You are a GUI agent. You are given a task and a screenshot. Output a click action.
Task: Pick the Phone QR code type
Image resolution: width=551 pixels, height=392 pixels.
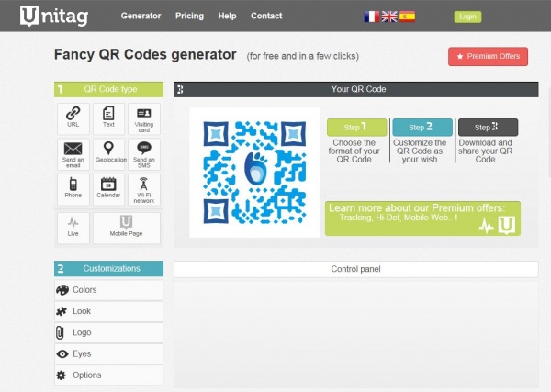coord(73,190)
